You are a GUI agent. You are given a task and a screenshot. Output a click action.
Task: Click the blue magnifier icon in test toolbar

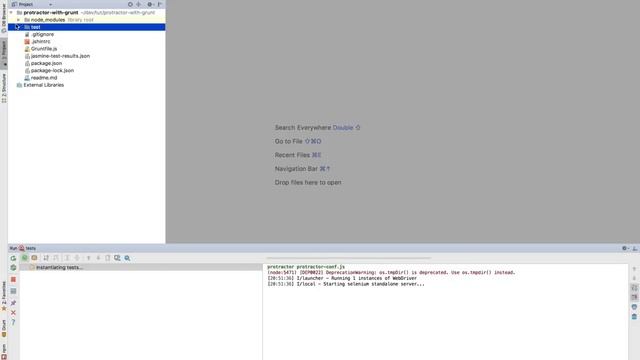point(127,258)
